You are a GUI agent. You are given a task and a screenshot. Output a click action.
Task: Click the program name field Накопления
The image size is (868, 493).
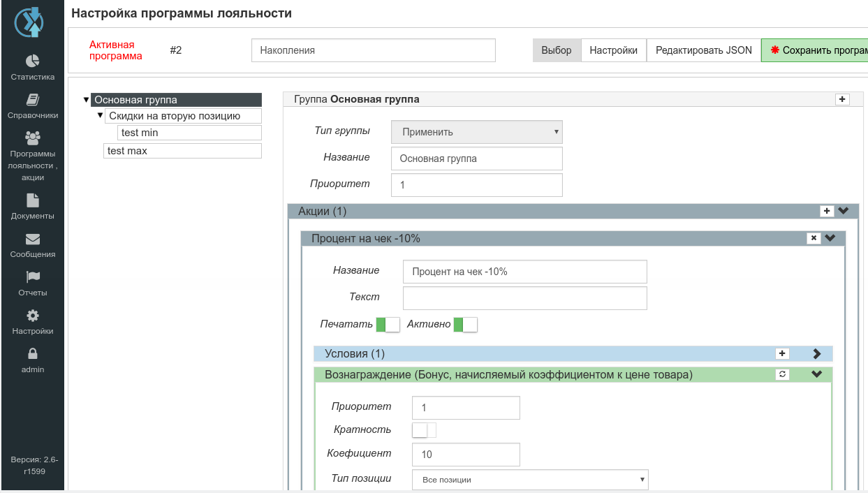(x=374, y=50)
